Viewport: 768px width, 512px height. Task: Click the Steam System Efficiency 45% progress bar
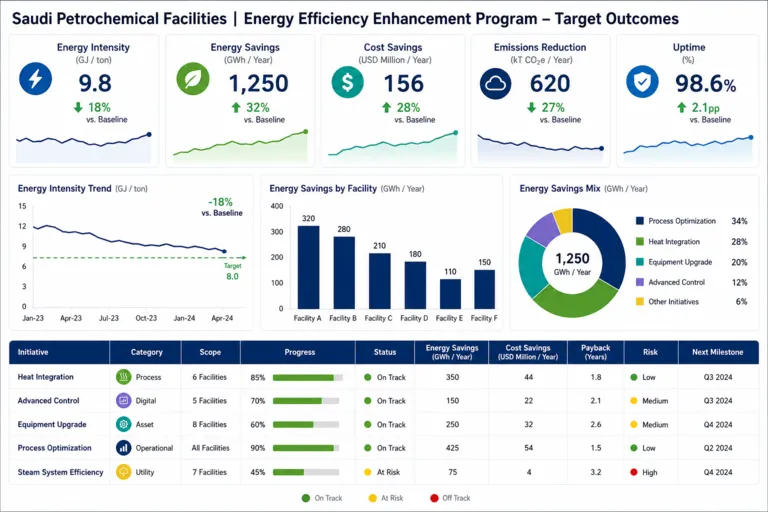tap(306, 472)
